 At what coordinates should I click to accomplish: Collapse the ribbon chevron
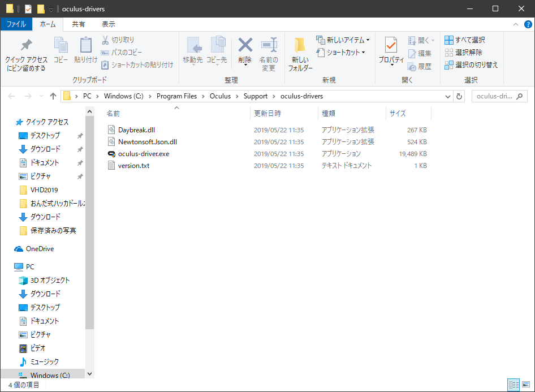pyautogui.click(x=516, y=24)
